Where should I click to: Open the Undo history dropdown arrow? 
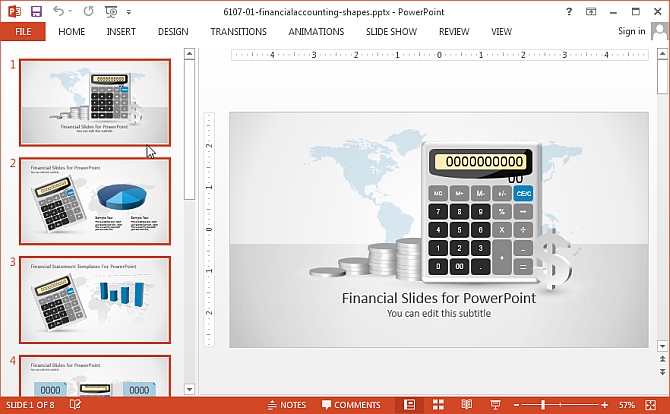[x=70, y=12]
